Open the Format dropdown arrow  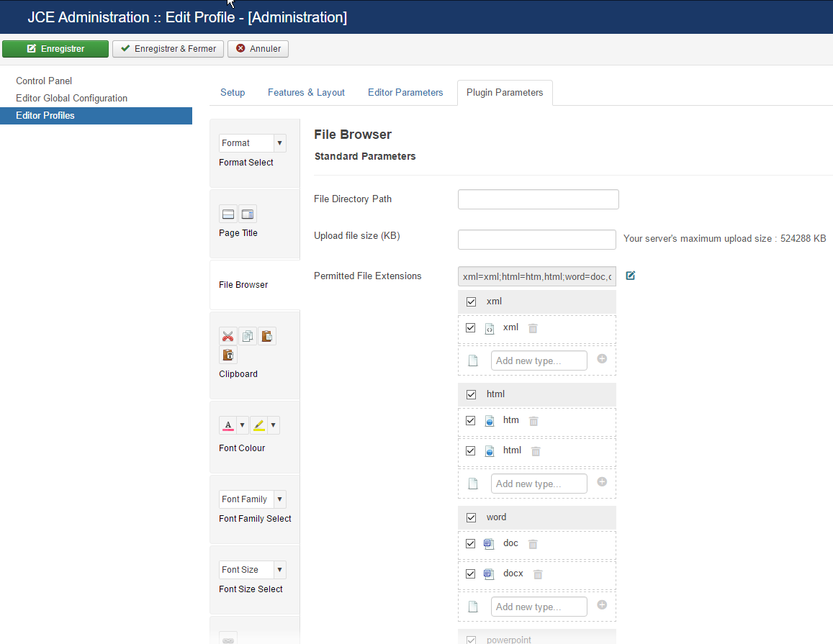(280, 142)
